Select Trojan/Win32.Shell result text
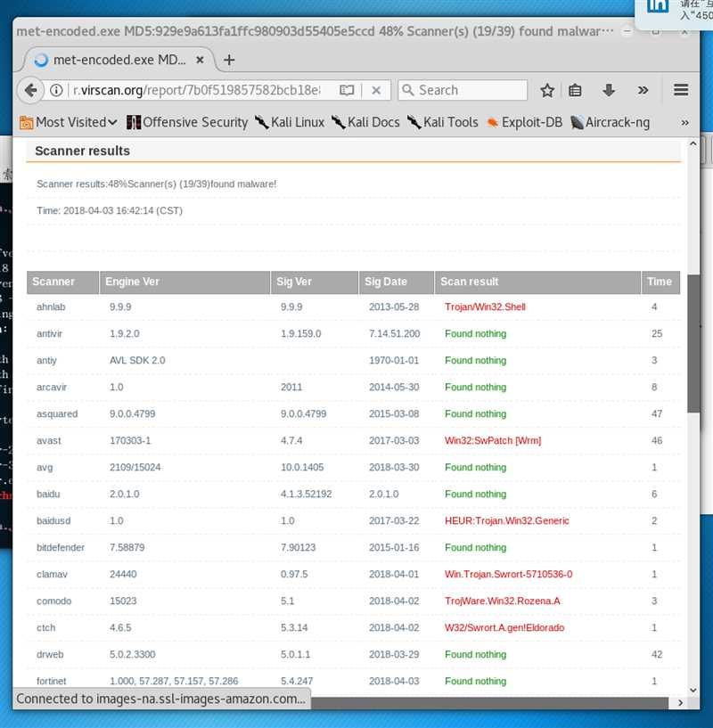 click(485, 307)
